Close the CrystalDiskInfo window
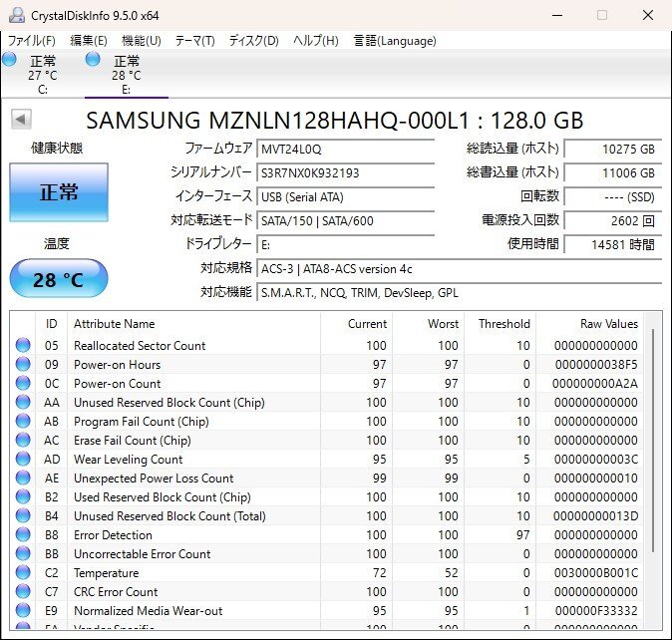Viewport: 672px width, 640px height. pyautogui.click(x=648, y=15)
